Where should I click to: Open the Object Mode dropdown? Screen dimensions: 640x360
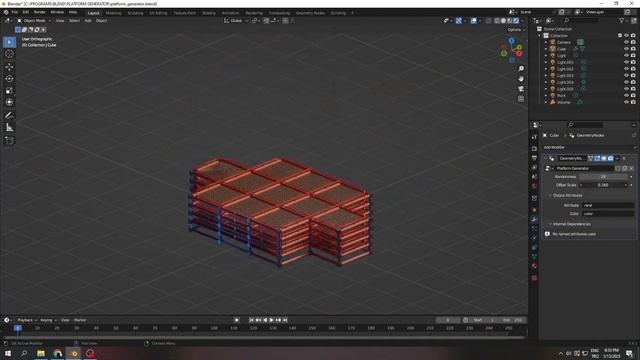click(x=34, y=20)
